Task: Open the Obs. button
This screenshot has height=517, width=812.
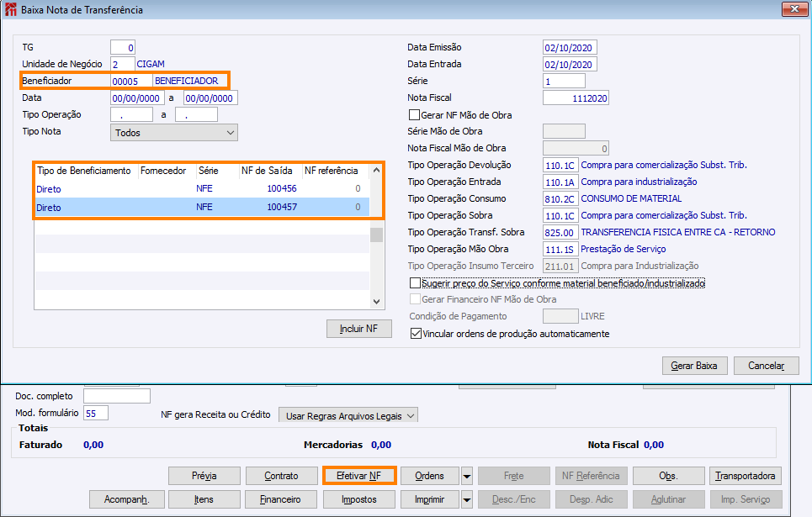Action: (669, 476)
